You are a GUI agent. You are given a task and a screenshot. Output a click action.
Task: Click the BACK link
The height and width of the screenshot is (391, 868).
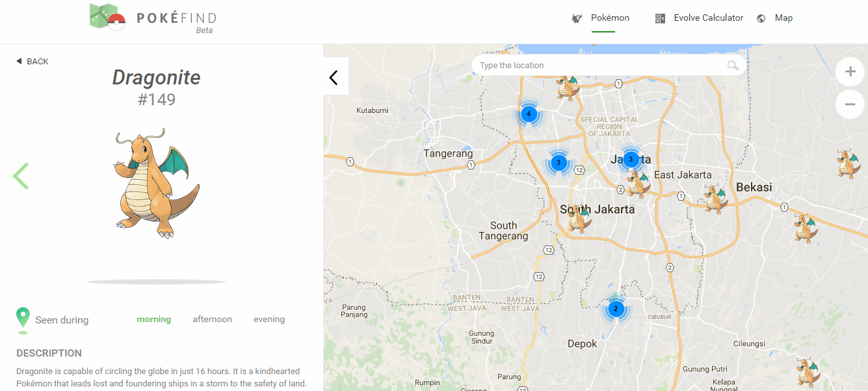click(32, 61)
